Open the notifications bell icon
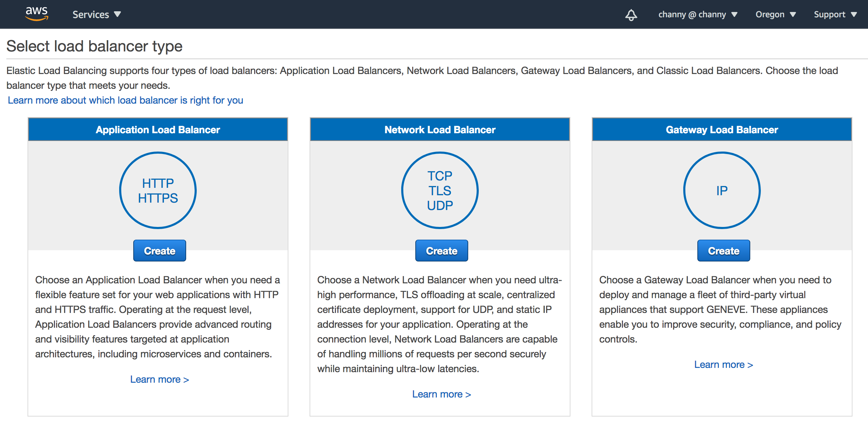 tap(631, 15)
